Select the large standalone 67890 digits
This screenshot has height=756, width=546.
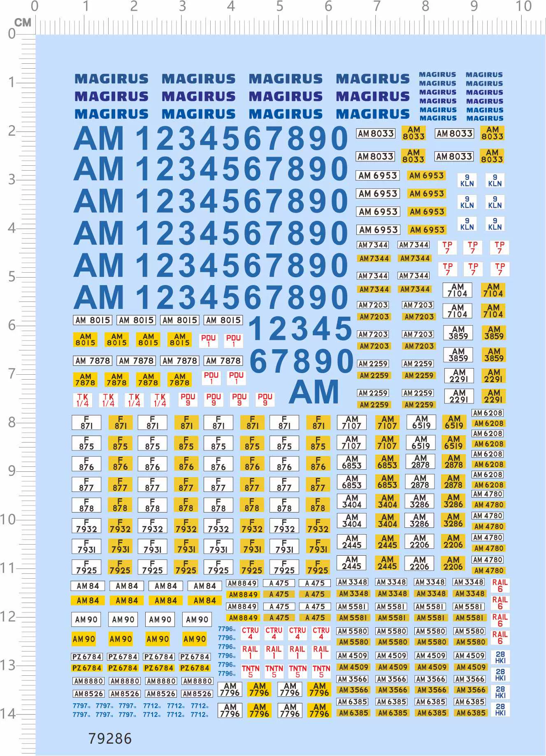(x=301, y=361)
